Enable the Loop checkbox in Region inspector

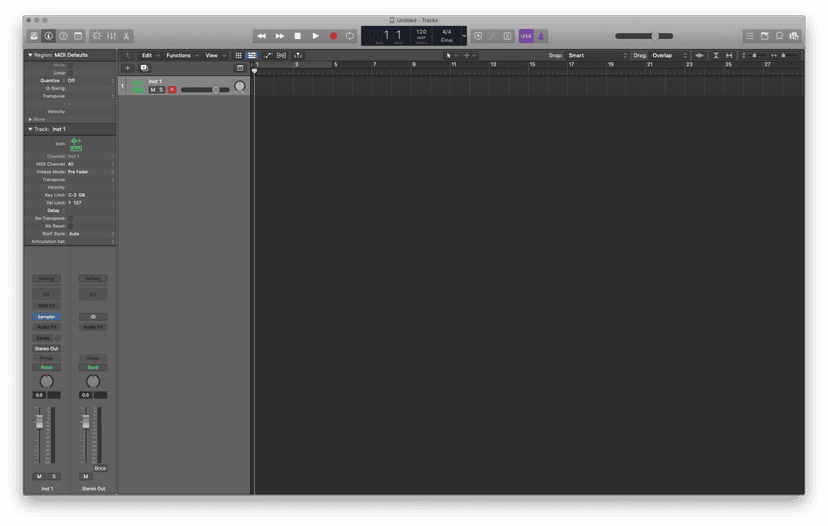pos(70,73)
